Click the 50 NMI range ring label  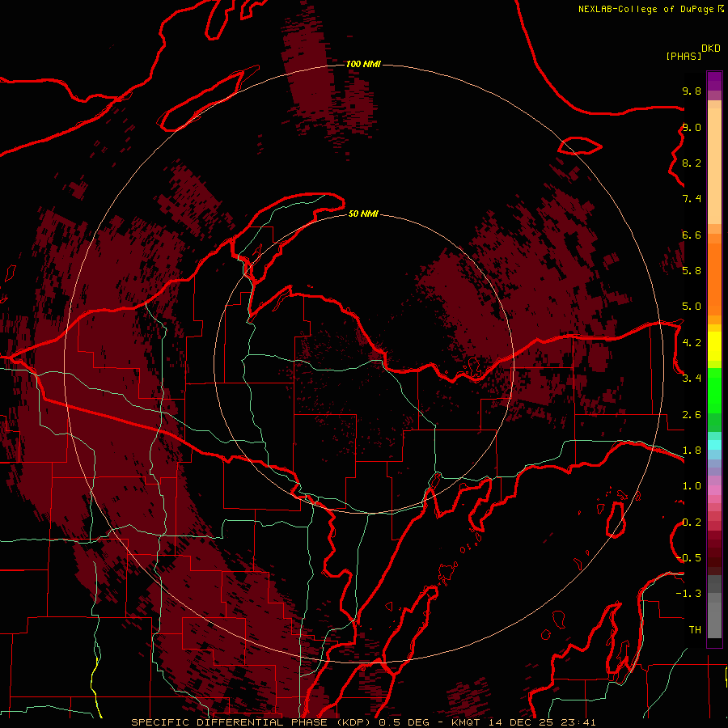coord(363,214)
